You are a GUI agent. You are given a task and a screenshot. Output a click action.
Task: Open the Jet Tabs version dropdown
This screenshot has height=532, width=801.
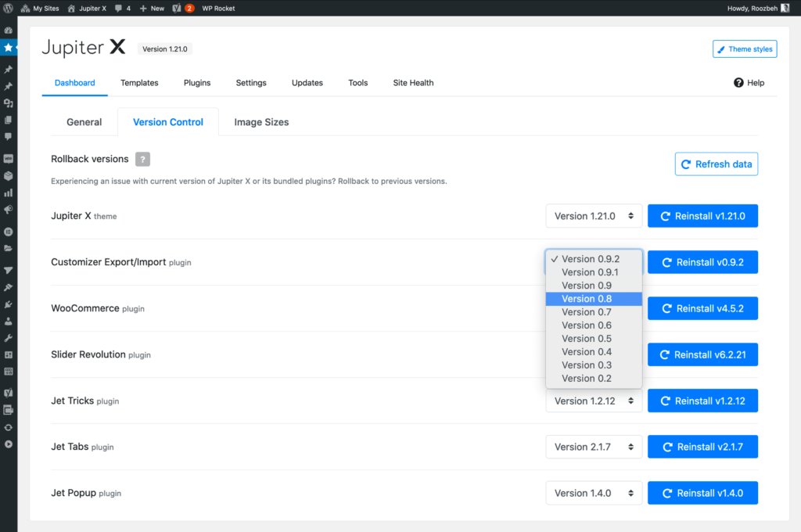click(594, 447)
